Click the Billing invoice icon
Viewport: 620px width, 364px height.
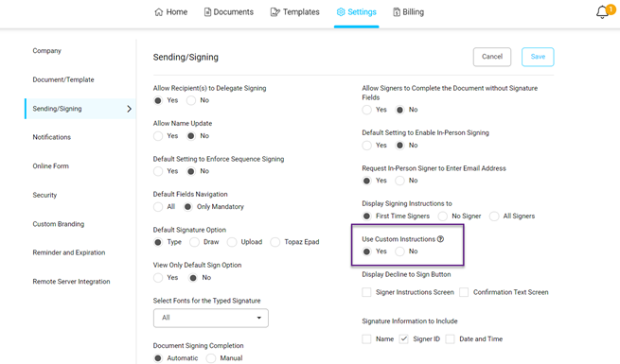397,12
